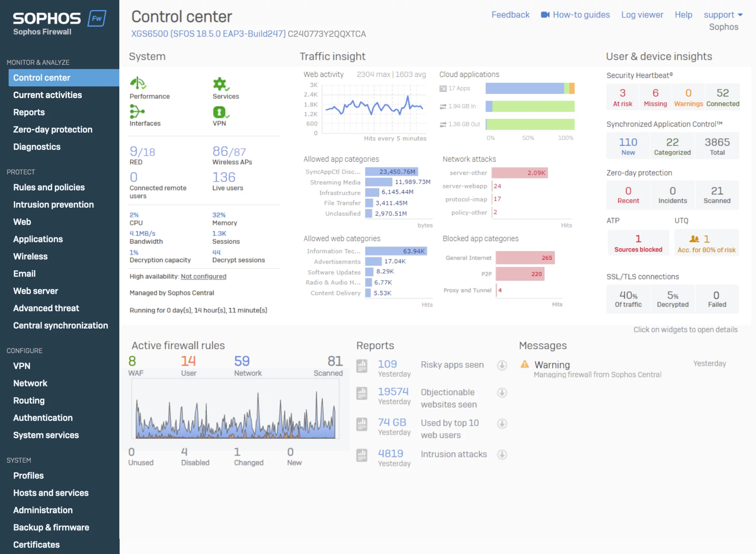The image size is (756, 554).
Task: Click the How-to guides video camera icon
Action: pyautogui.click(x=545, y=15)
